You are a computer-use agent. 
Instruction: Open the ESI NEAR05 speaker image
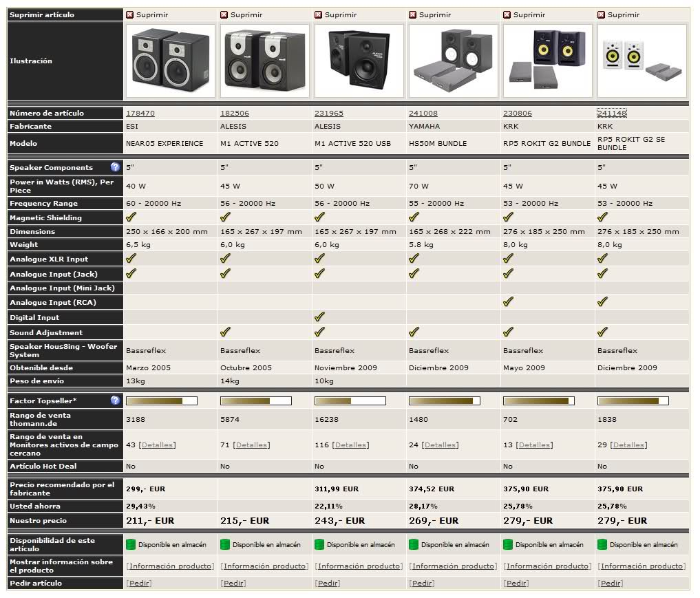tap(171, 61)
